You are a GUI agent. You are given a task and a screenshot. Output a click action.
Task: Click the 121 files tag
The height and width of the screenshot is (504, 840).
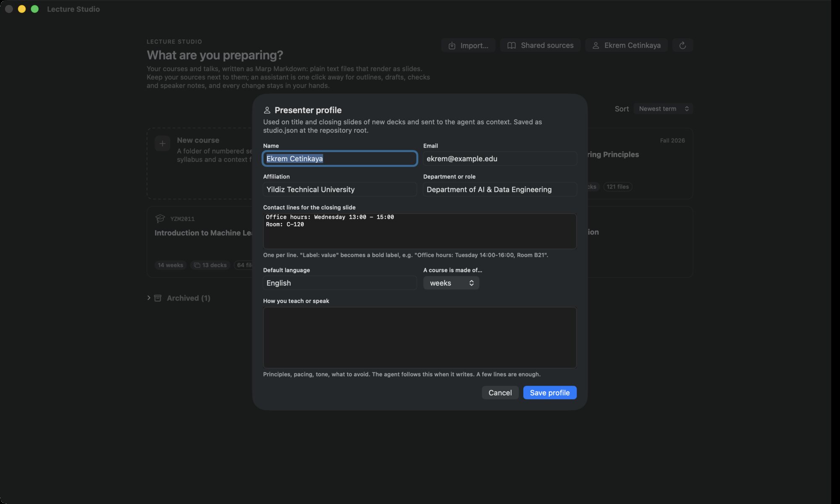617,186
